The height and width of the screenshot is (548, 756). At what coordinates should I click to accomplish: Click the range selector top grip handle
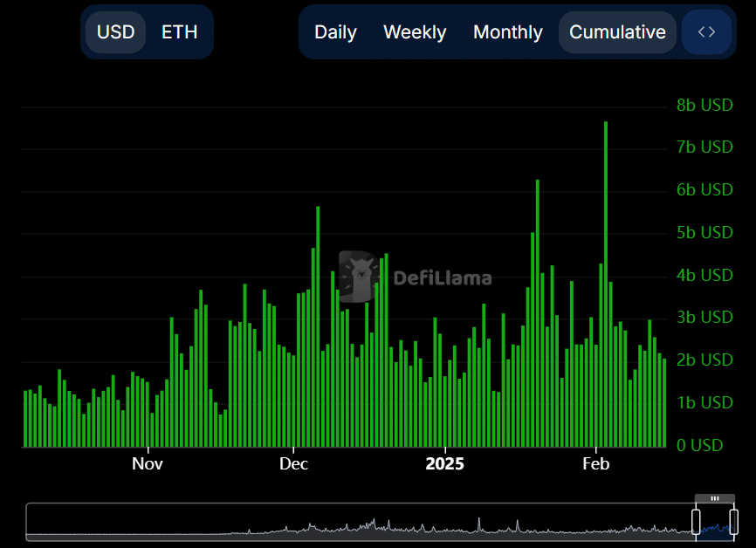[x=715, y=498]
